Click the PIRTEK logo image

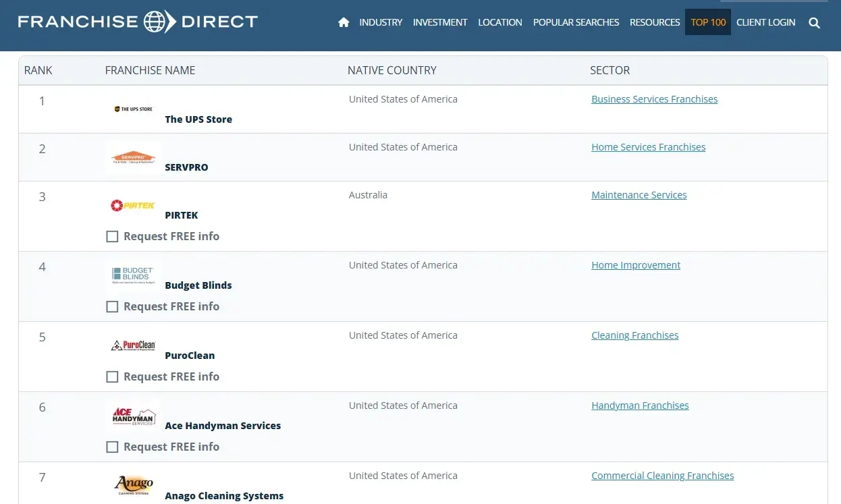tap(133, 205)
